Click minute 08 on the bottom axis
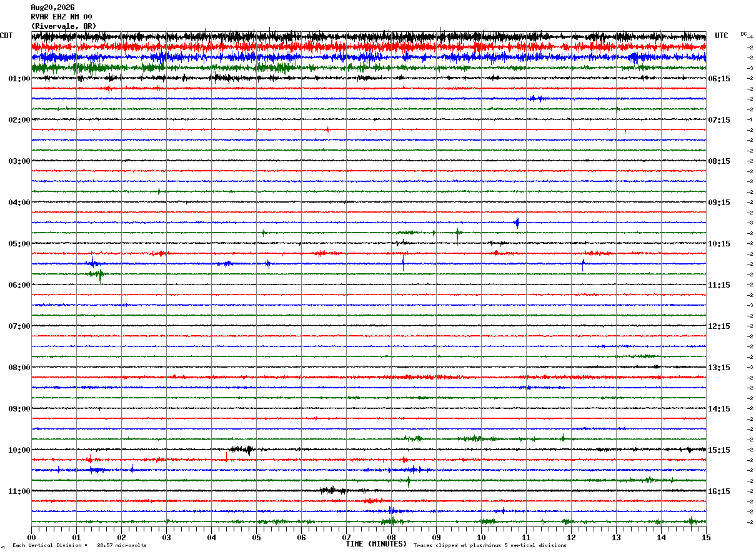Screen dimensions: 756x554 391,537
